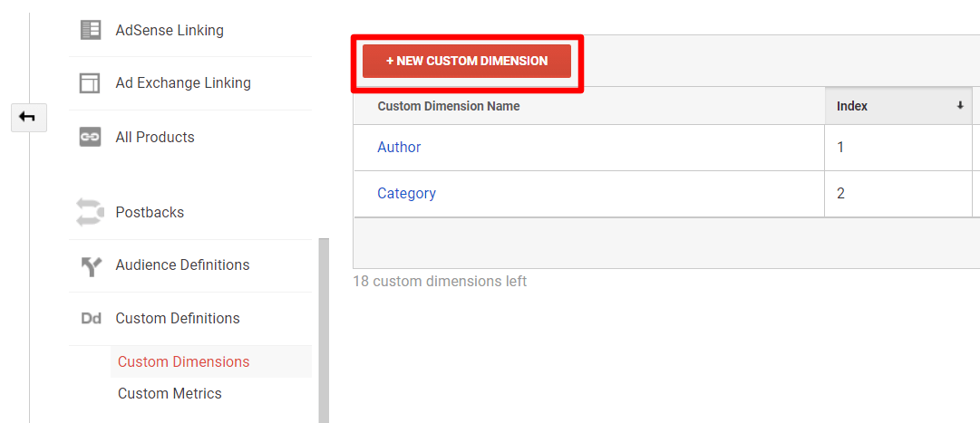The height and width of the screenshot is (423, 980).
Task: Open the Author custom dimension
Action: 399,147
